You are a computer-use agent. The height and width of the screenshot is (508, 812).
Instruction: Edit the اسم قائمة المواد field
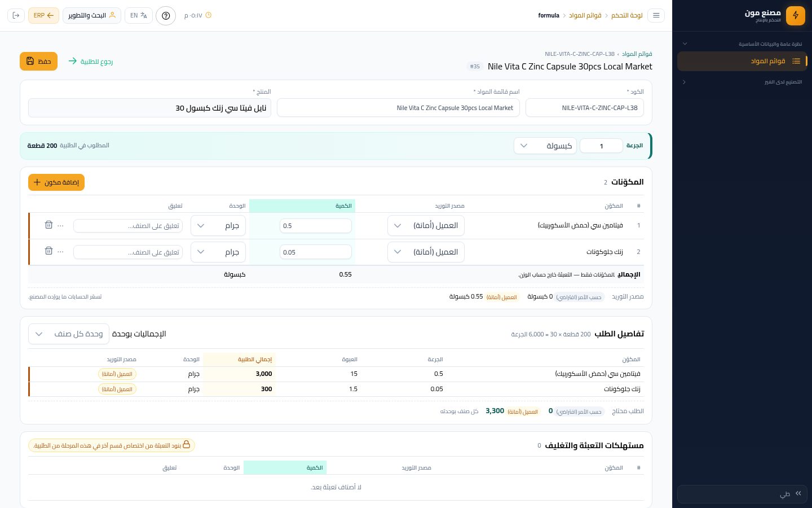coord(398,108)
